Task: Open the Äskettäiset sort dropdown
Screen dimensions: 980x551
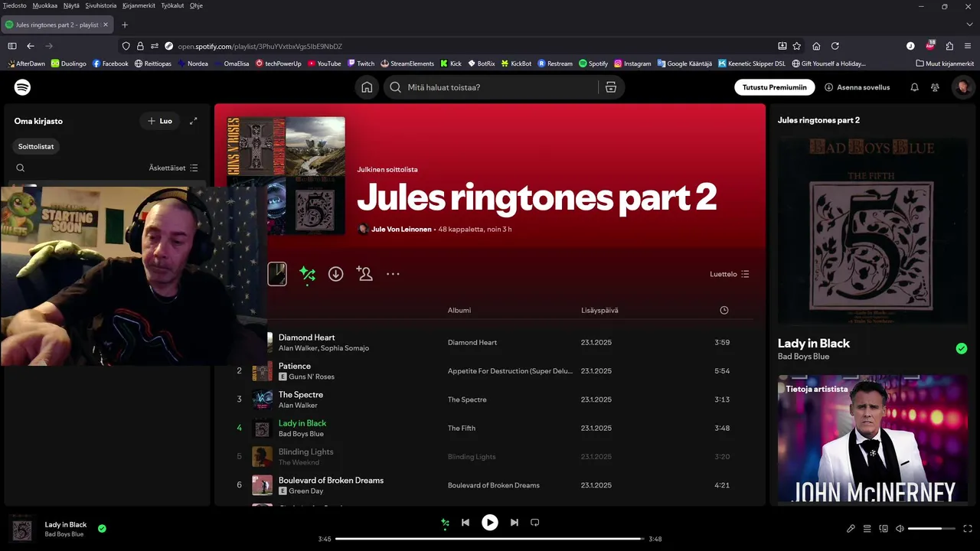Action: point(173,168)
